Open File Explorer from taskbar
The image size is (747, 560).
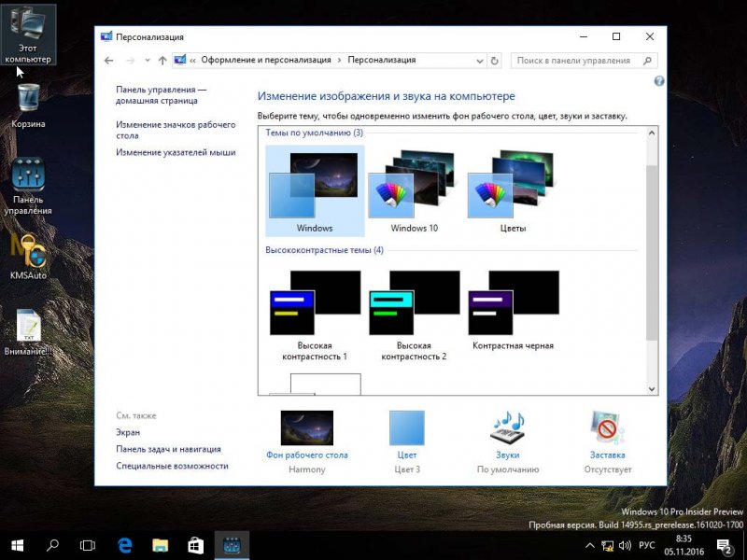tap(160, 545)
